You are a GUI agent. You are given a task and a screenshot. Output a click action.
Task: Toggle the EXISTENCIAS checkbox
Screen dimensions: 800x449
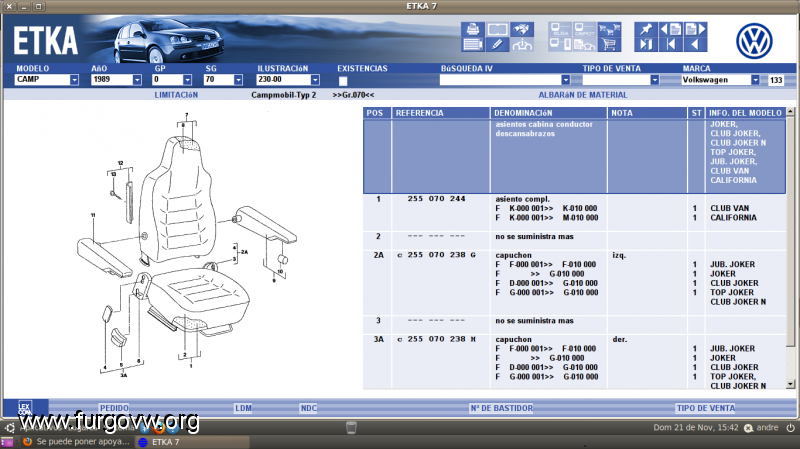343,81
